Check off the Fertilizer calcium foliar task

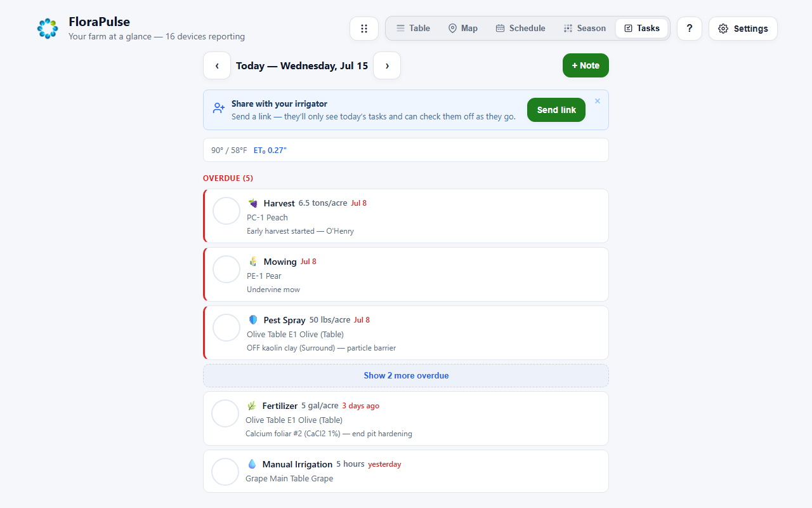(225, 413)
